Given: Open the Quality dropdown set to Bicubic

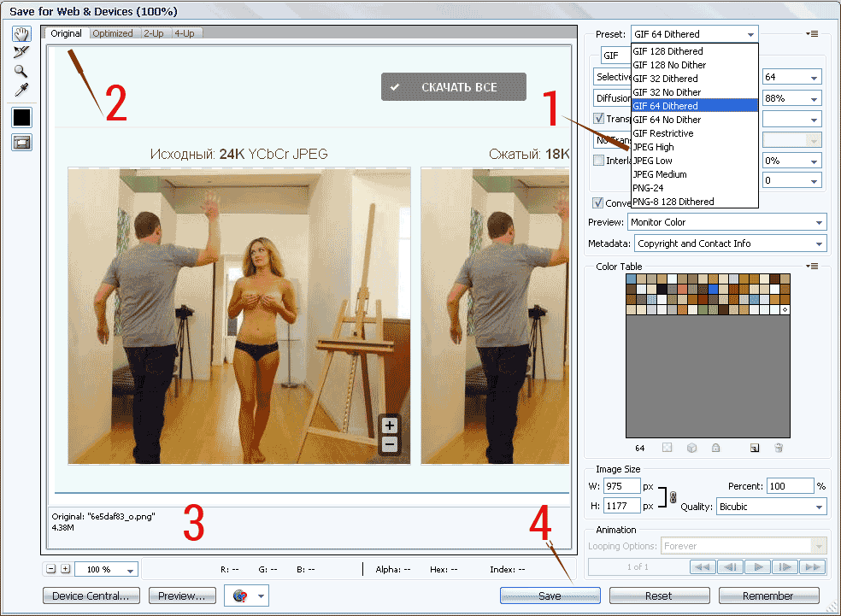Looking at the screenshot, I should (771, 507).
